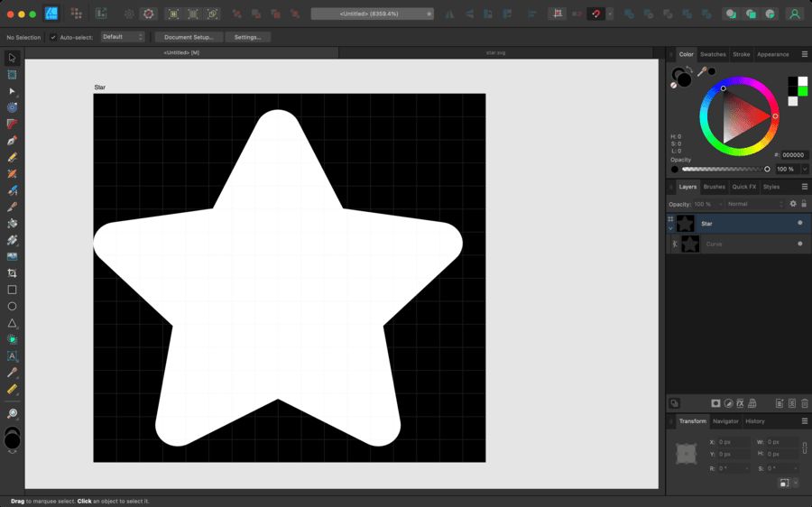Select the Node tool

click(x=12, y=91)
